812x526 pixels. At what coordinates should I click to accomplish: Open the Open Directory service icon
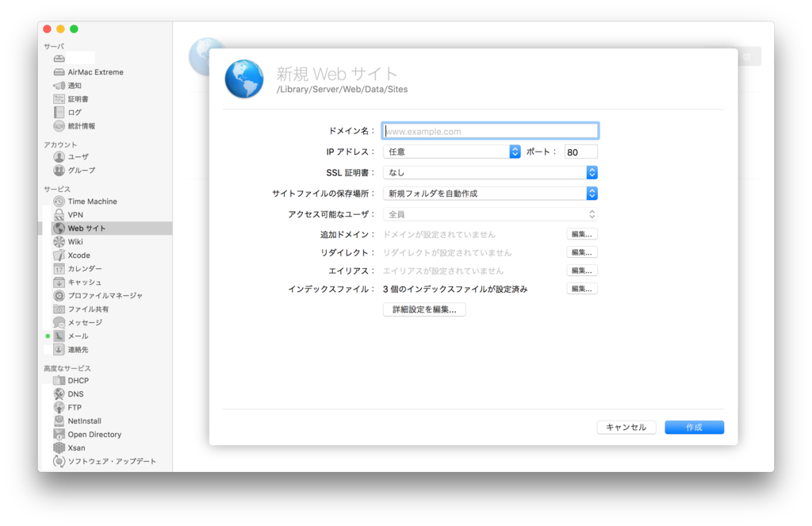click(x=59, y=434)
